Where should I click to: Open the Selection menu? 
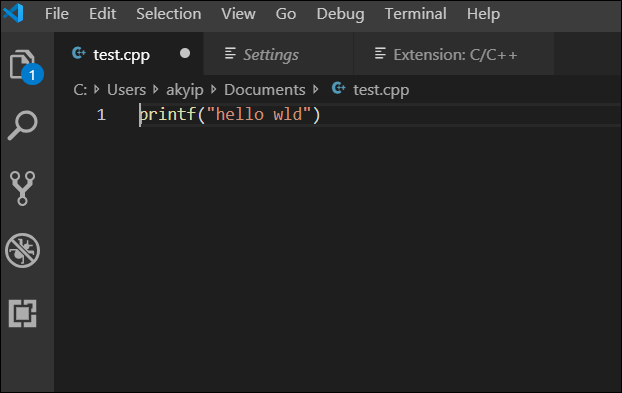point(169,14)
